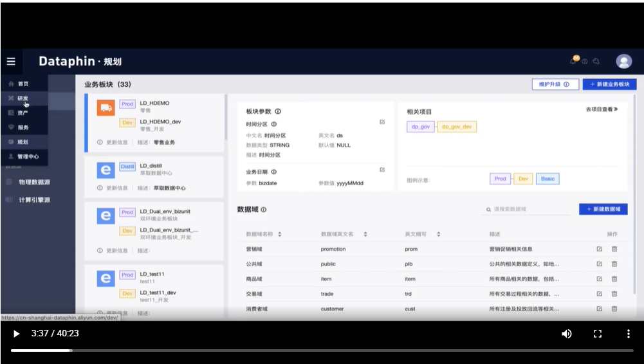Click info icon beside 板块参数
Image resolution: width=644 pixels, height=364 pixels.
point(278,111)
